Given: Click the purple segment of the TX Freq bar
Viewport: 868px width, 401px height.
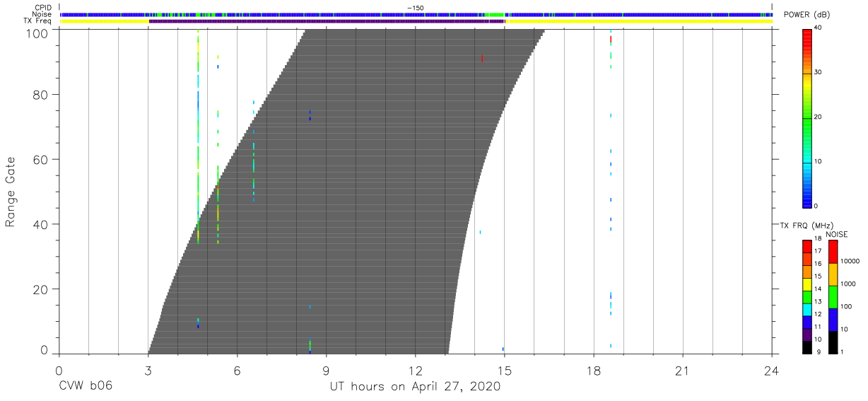Looking at the screenshot, I should (327, 21).
